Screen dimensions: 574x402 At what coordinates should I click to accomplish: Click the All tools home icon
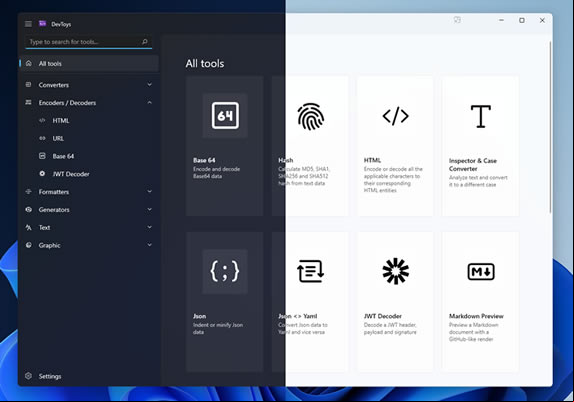point(29,63)
